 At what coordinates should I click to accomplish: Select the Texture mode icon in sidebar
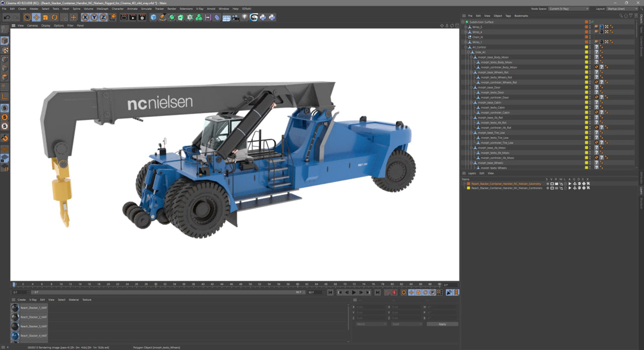point(5,50)
